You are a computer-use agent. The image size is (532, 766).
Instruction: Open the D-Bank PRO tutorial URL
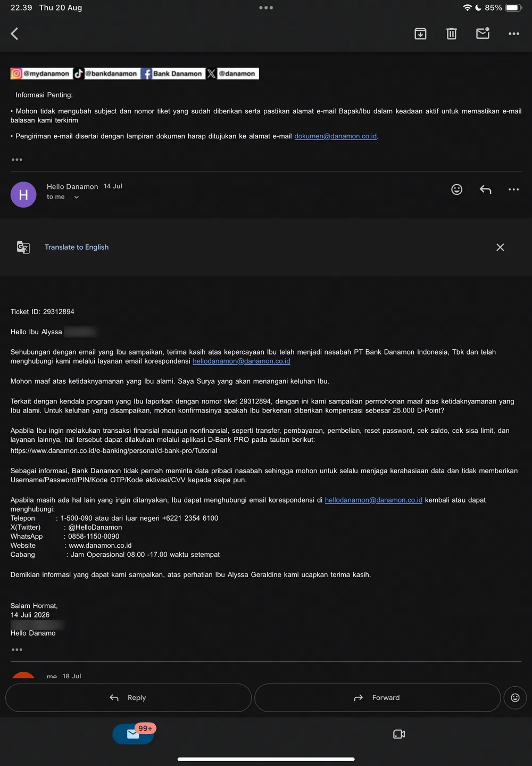click(114, 450)
